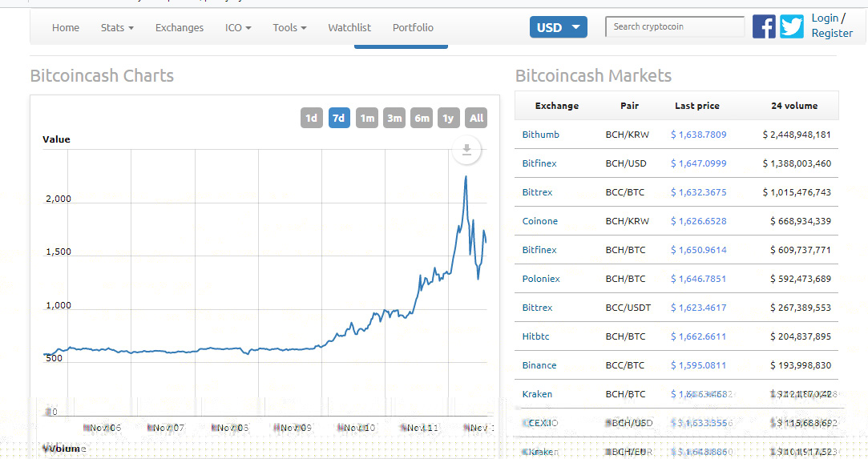Show the All time chart range
The height and width of the screenshot is (459, 868).
click(x=476, y=118)
